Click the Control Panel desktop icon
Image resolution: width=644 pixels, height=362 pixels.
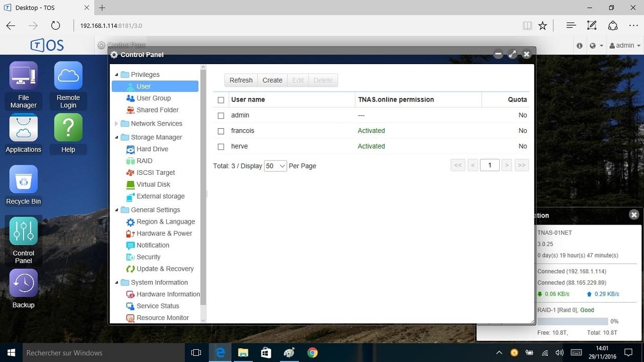tap(24, 240)
